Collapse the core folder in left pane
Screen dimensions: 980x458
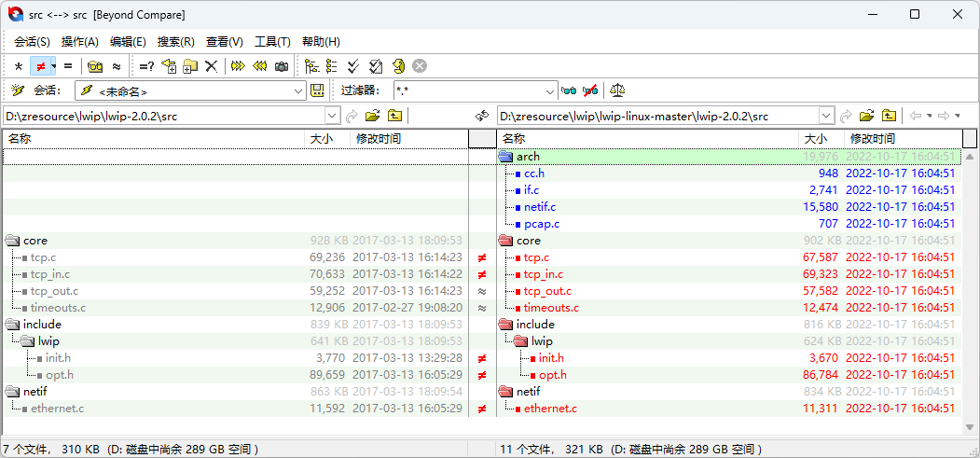pyautogui.click(x=12, y=241)
